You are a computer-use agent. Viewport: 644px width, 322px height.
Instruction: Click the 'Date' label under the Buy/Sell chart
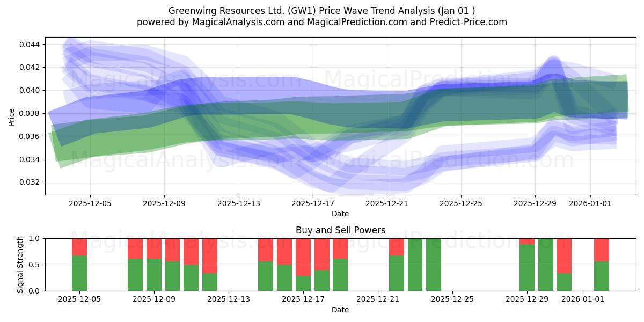point(340,310)
